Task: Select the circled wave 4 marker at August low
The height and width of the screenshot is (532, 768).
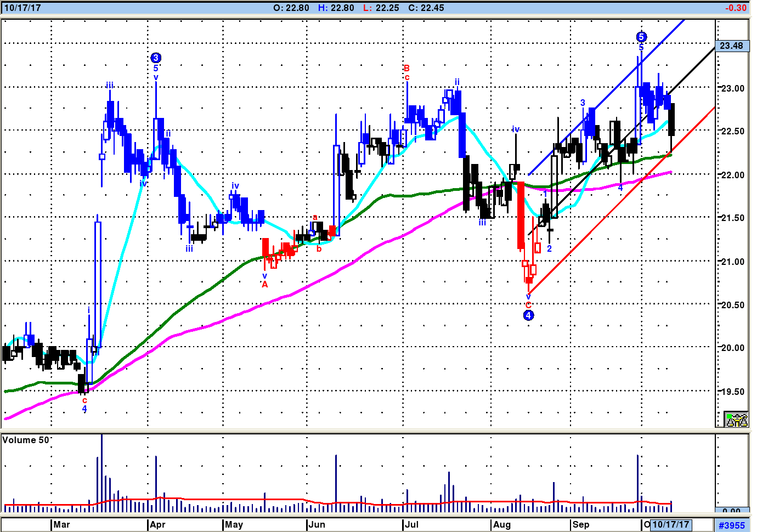Action: (x=528, y=315)
